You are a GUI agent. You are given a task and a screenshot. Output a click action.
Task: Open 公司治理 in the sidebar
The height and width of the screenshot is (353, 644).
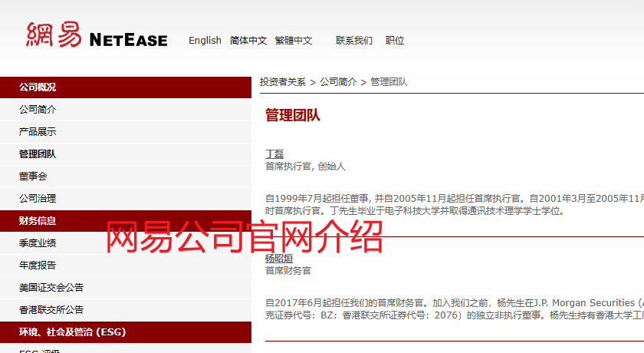126,198
